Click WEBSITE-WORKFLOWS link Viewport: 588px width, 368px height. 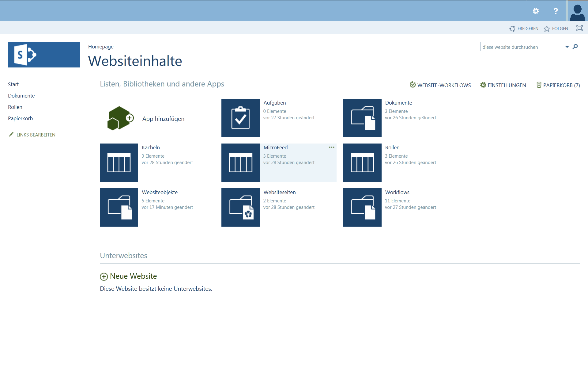coord(440,85)
